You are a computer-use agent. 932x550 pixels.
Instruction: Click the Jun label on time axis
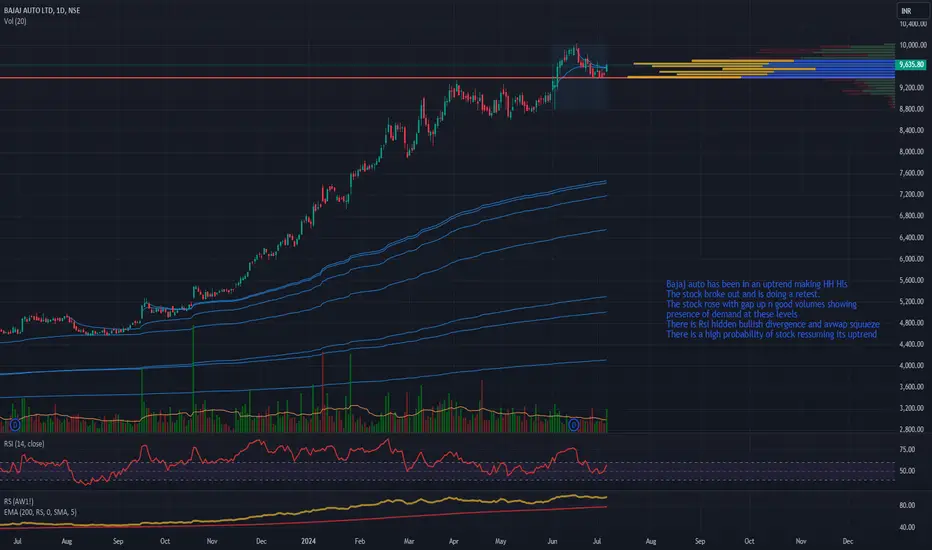pyautogui.click(x=552, y=541)
